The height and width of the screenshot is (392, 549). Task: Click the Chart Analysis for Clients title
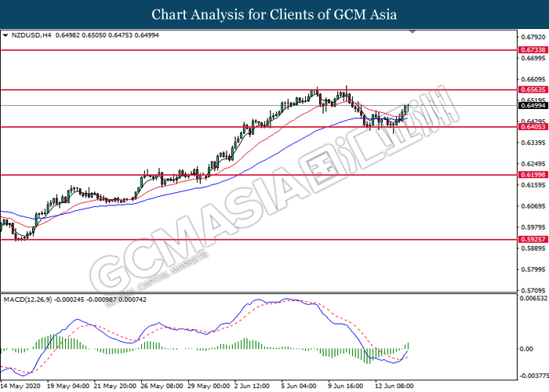pos(274,15)
